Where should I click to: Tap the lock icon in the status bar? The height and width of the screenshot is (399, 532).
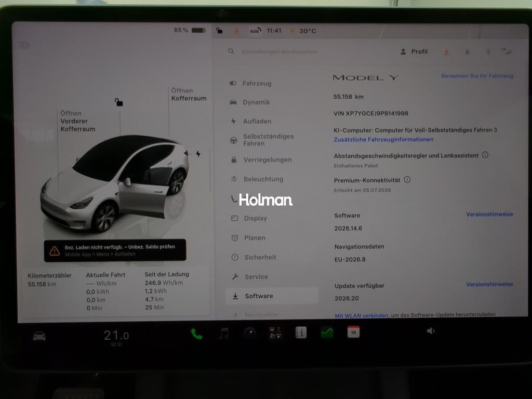[220, 31]
